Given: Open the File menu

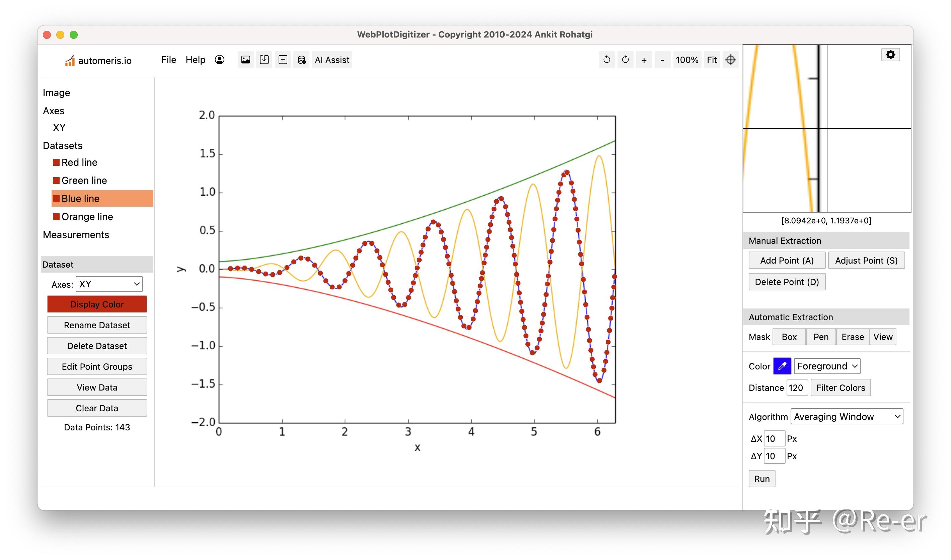Looking at the screenshot, I should (x=169, y=60).
